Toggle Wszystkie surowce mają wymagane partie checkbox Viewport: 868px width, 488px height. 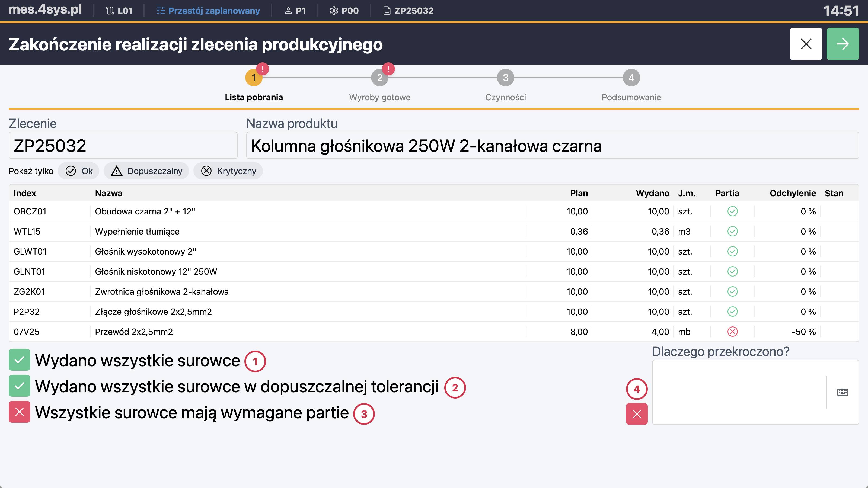19,412
